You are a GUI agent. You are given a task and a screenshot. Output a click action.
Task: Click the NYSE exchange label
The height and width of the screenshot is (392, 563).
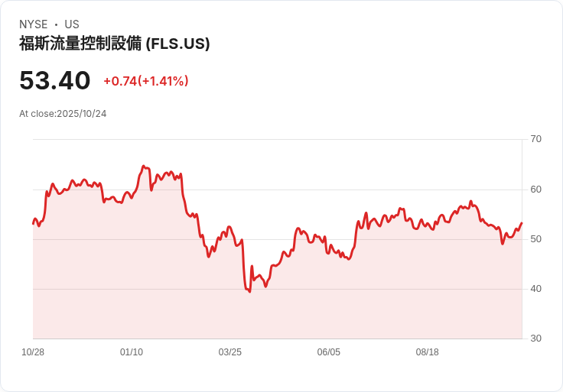pyautogui.click(x=34, y=24)
